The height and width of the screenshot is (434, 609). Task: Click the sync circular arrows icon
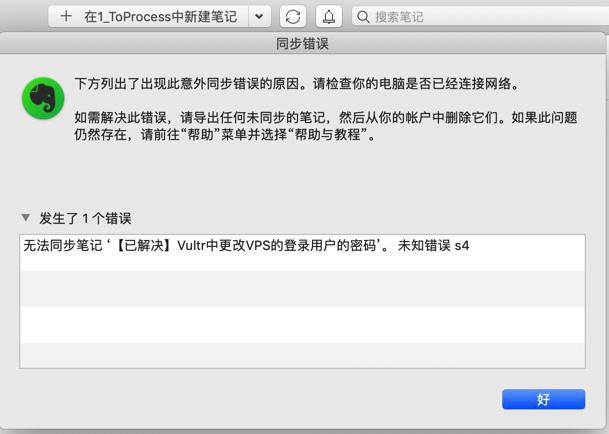pyautogui.click(x=293, y=17)
